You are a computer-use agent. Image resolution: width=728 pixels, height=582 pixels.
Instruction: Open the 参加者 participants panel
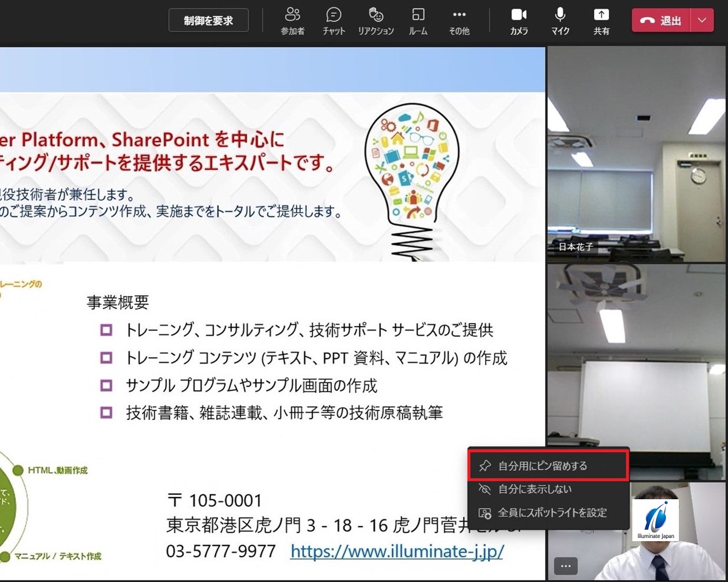[x=293, y=21]
